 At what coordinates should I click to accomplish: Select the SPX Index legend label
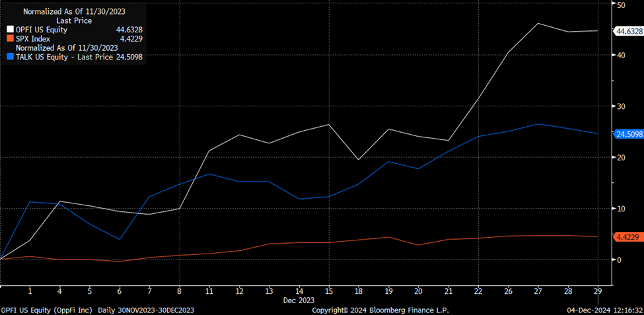[33, 39]
